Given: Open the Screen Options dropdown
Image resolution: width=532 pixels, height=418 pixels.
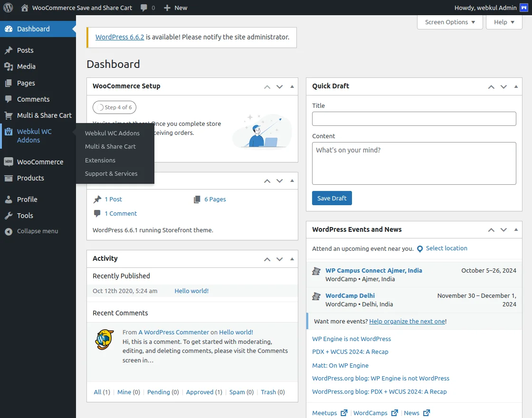Looking at the screenshot, I should pyautogui.click(x=449, y=22).
